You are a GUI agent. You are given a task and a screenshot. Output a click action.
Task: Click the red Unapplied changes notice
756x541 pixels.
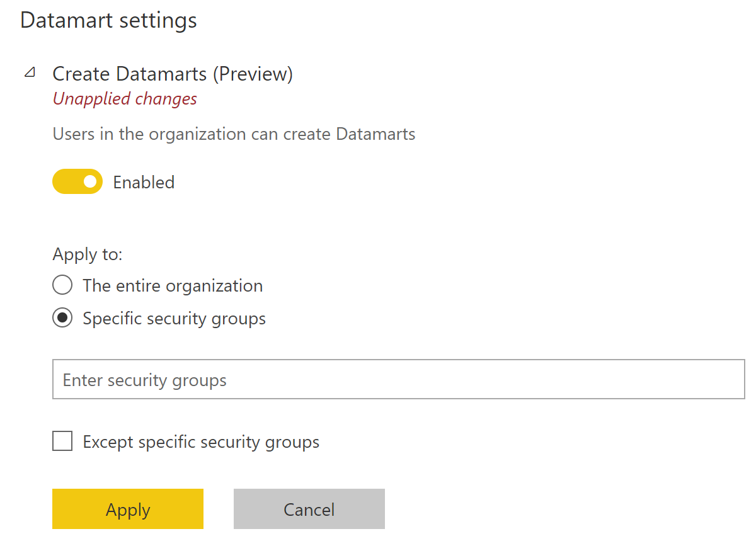click(125, 99)
